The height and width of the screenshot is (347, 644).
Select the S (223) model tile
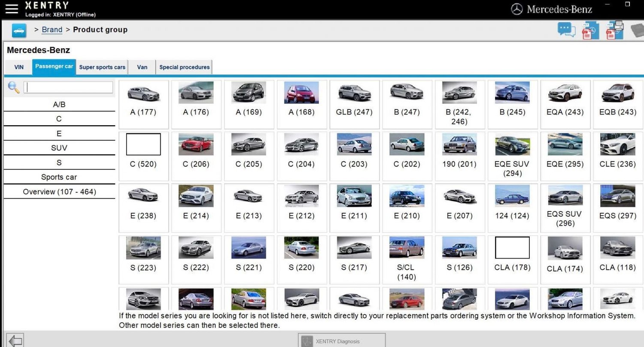[143, 260]
